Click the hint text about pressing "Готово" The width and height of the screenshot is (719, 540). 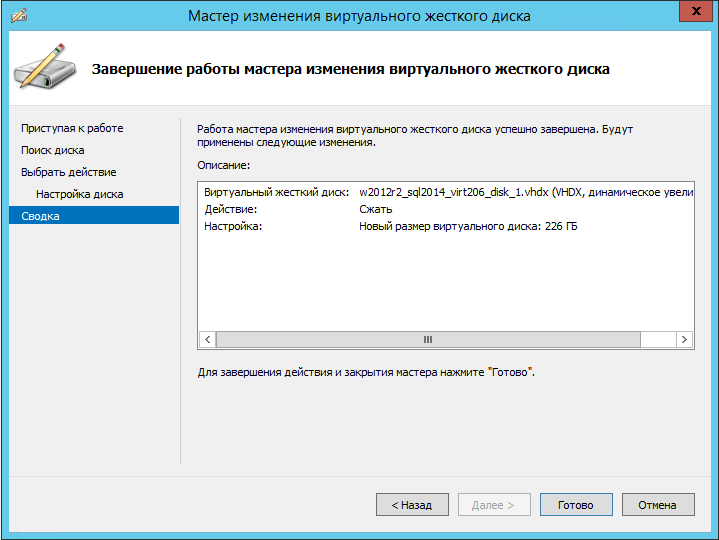click(366, 372)
